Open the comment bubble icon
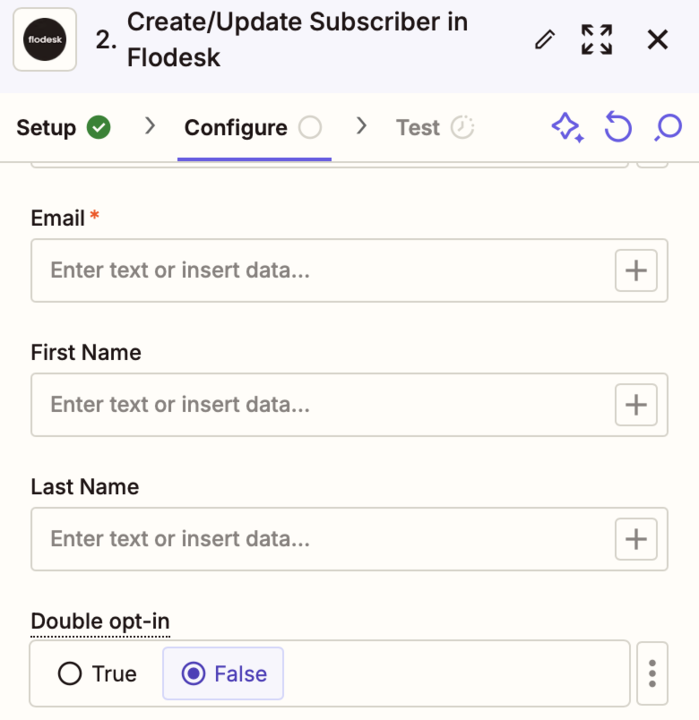Viewport: 699px width, 720px height. tap(668, 127)
